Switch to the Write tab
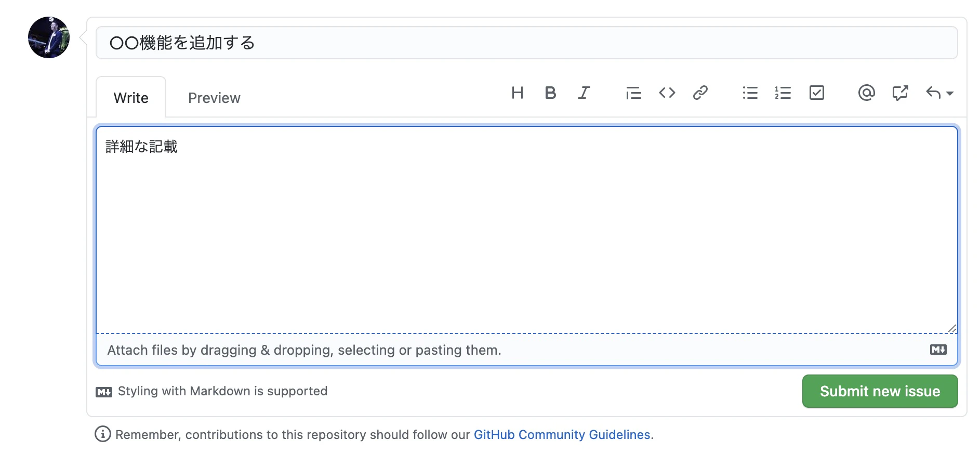 pos(131,98)
